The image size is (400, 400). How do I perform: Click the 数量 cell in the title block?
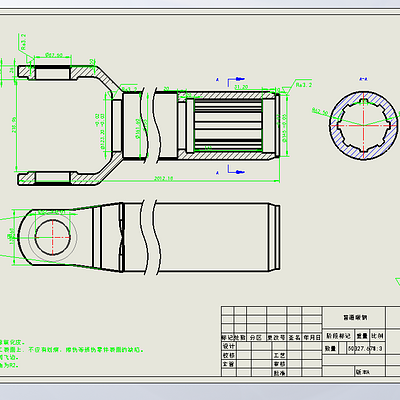click(330, 349)
